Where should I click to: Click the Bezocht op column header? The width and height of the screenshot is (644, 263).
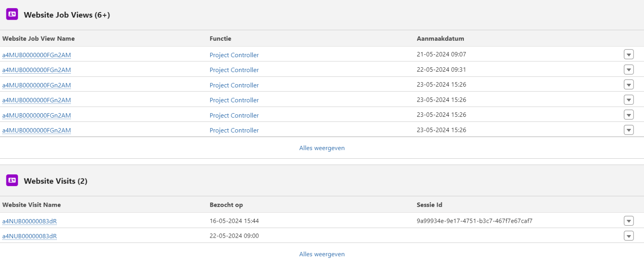coord(226,205)
